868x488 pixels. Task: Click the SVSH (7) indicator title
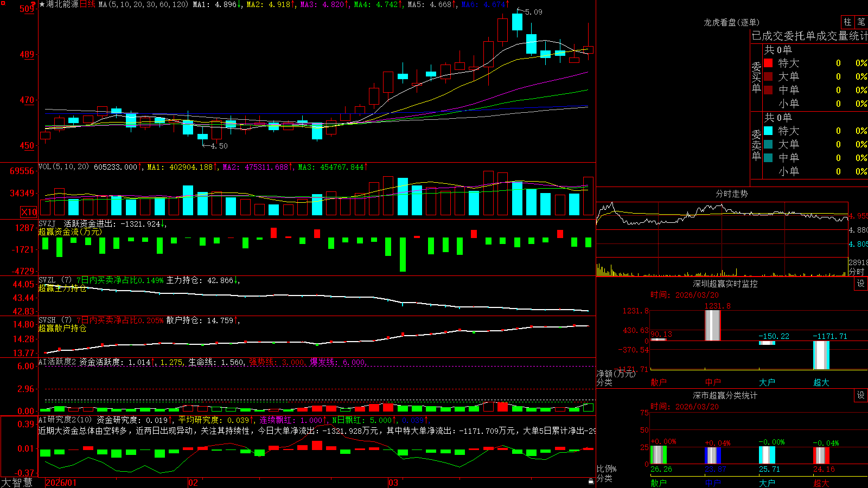click(x=55, y=320)
